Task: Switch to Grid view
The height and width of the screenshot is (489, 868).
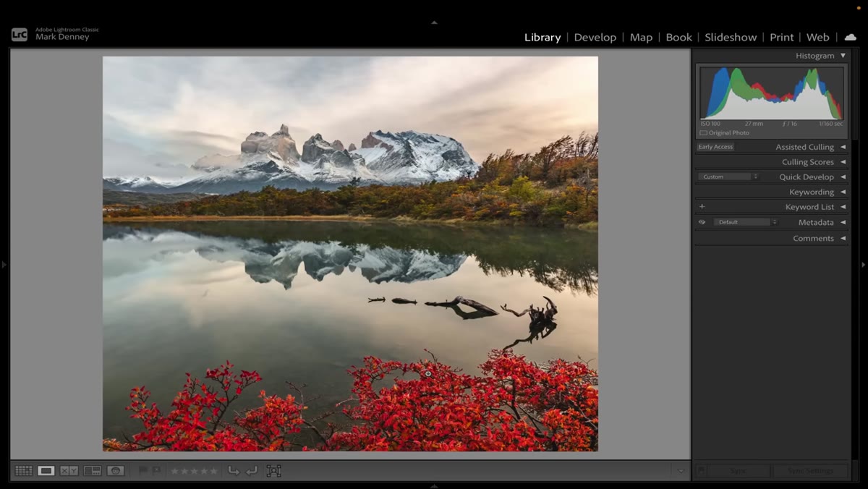Action: point(23,471)
